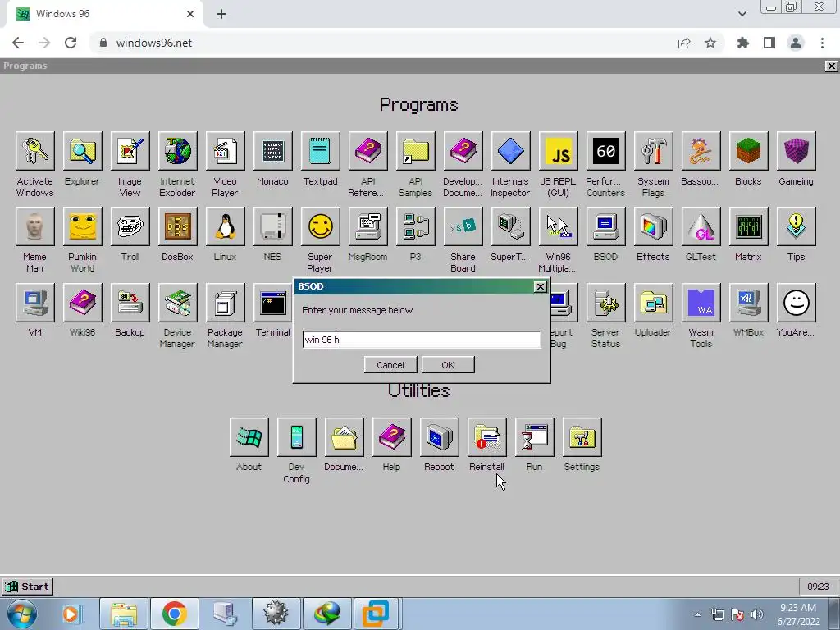Launch the Matrix program icon
The image size is (840, 630).
click(748, 226)
